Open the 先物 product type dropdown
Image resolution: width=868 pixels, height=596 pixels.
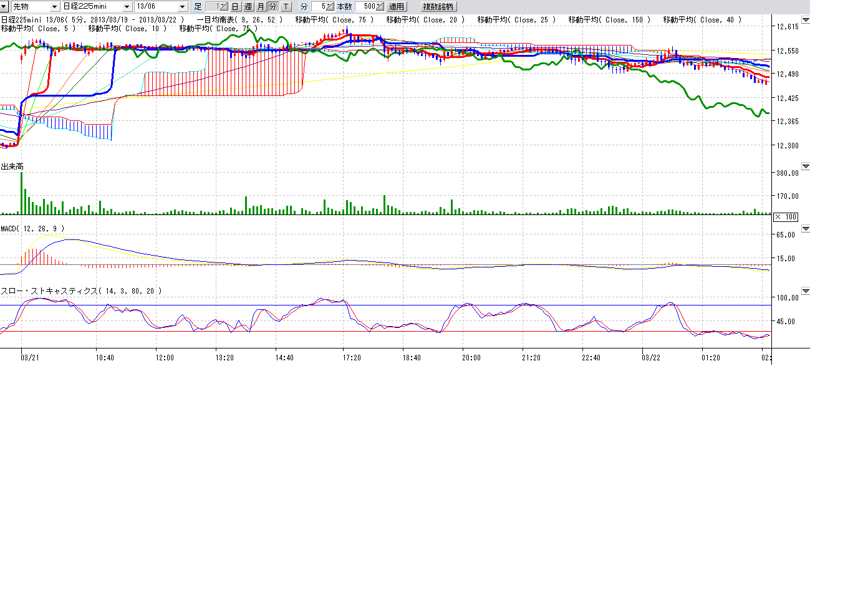click(54, 7)
